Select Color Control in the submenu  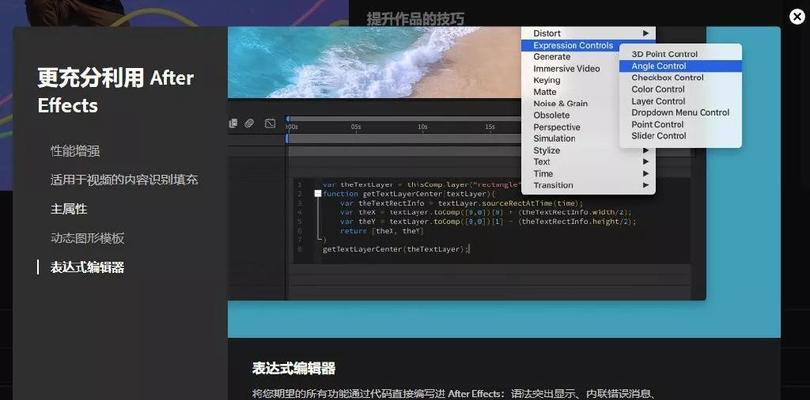point(658,89)
